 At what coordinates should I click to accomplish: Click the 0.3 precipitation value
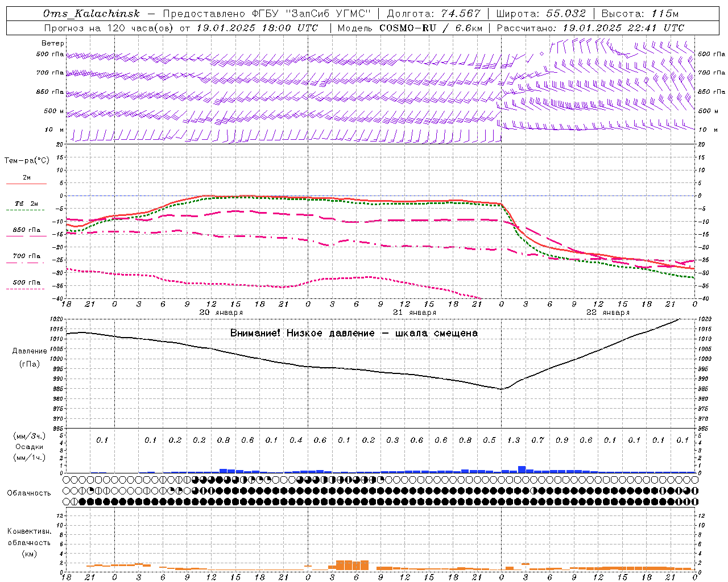click(392, 440)
